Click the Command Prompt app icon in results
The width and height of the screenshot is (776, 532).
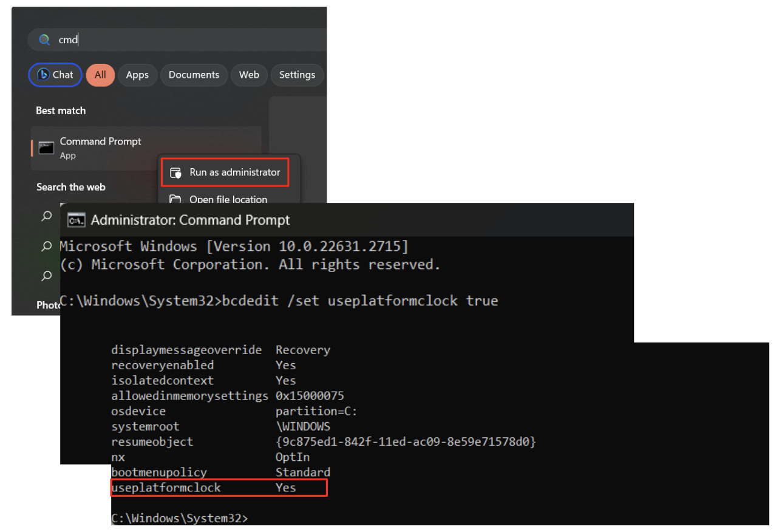tap(46, 148)
